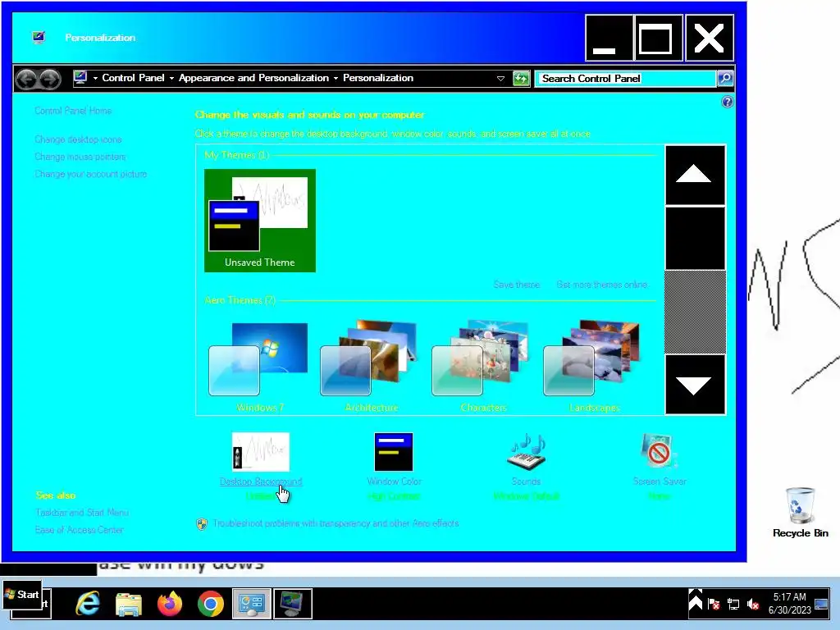The width and height of the screenshot is (840, 630).
Task: Click the Action Center flag tray icon
Action: coord(714,605)
